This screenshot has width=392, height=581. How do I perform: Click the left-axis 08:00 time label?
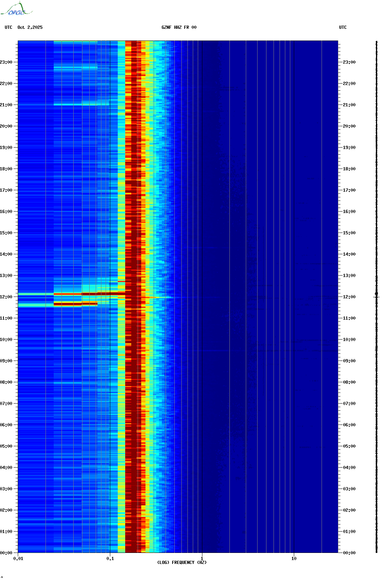[6, 382]
